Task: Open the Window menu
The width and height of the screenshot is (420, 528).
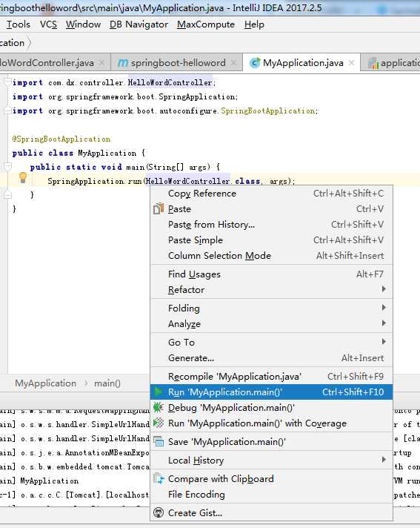Action: coord(83,24)
